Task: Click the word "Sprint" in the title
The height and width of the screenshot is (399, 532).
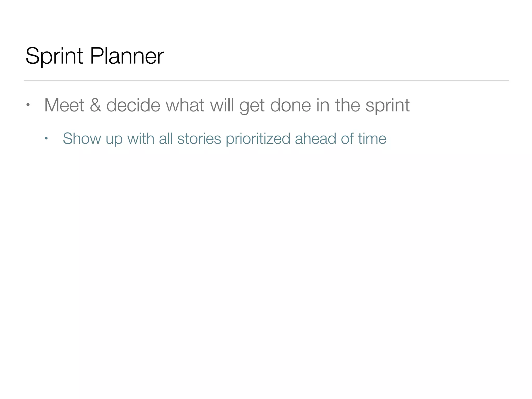Action: [x=54, y=56]
